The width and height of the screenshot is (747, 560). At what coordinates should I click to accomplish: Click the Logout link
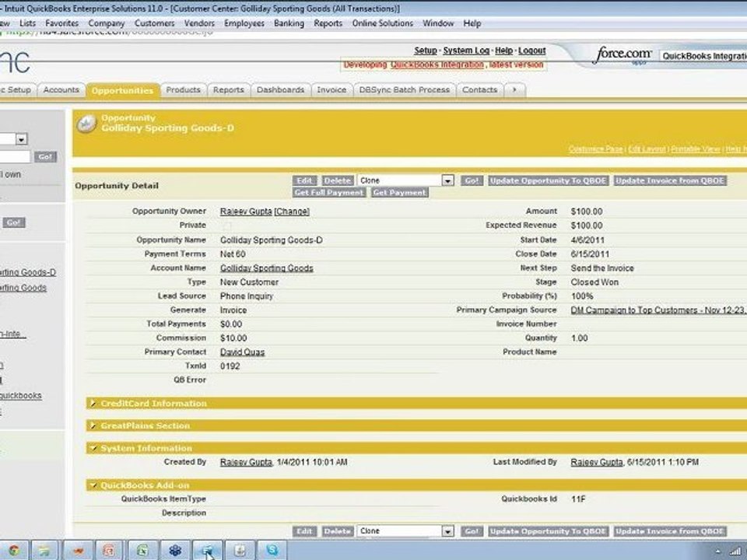531,50
